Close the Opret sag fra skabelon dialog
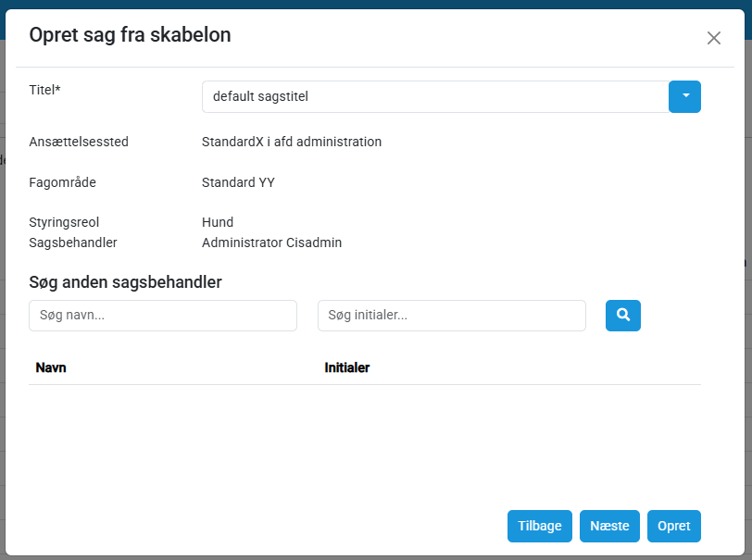The image size is (752, 560). 713,38
